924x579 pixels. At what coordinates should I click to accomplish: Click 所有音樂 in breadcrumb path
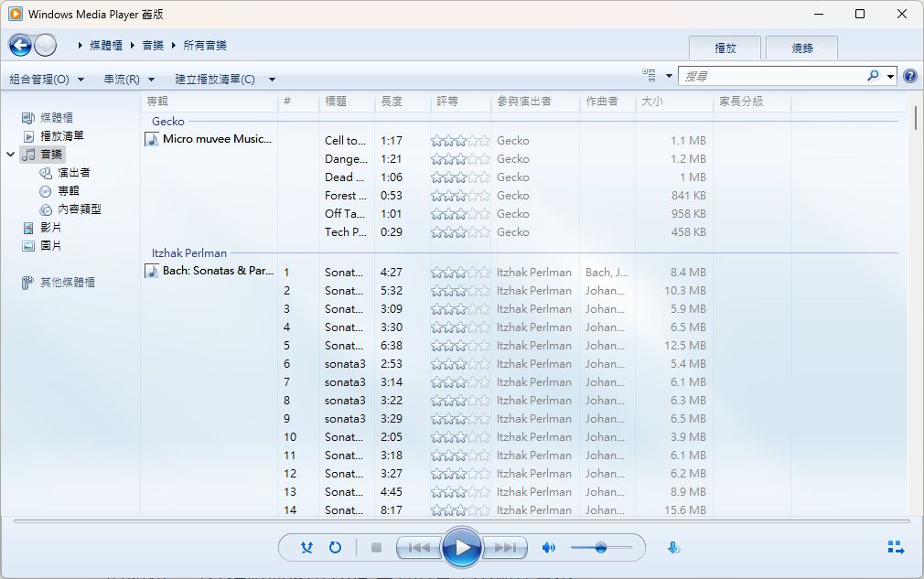pos(205,46)
